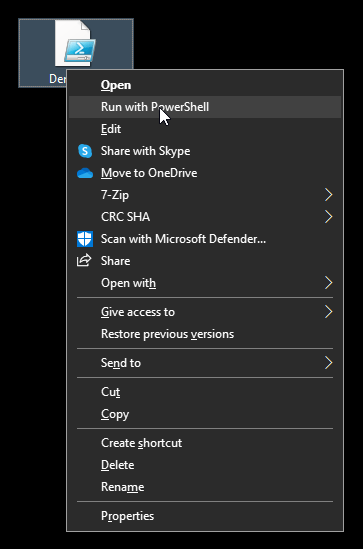Scan with Microsoft Defender
Screen dimensions: 363x549
coord(205,239)
